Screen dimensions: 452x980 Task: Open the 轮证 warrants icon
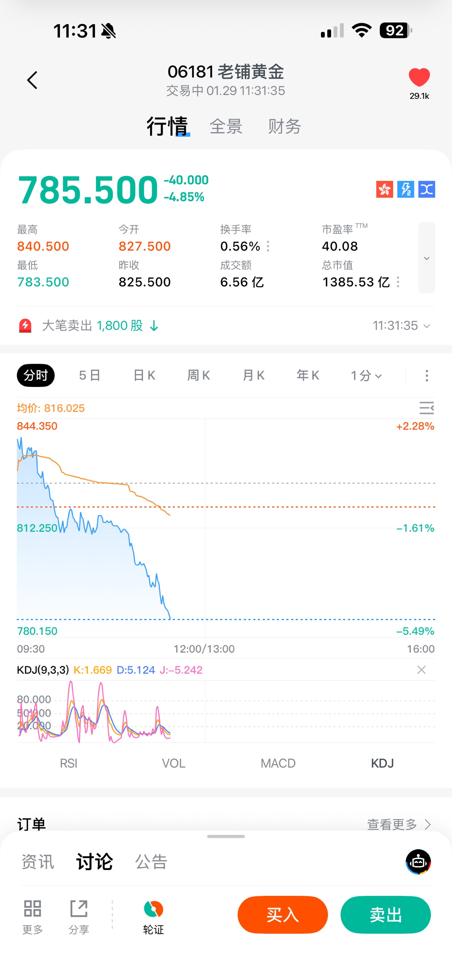(x=153, y=909)
